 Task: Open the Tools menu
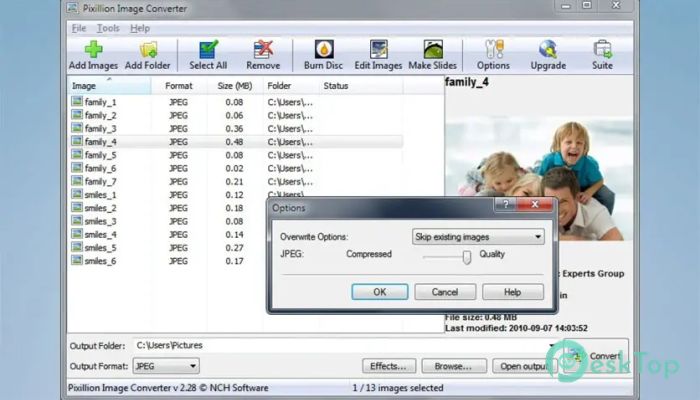(x=108, y=29)
